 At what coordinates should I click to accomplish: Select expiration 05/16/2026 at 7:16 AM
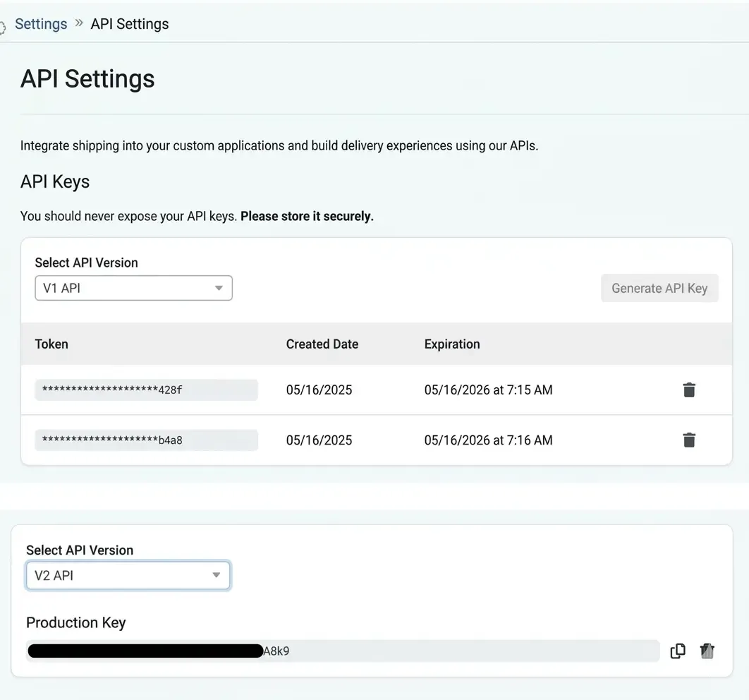coord(488,440)
